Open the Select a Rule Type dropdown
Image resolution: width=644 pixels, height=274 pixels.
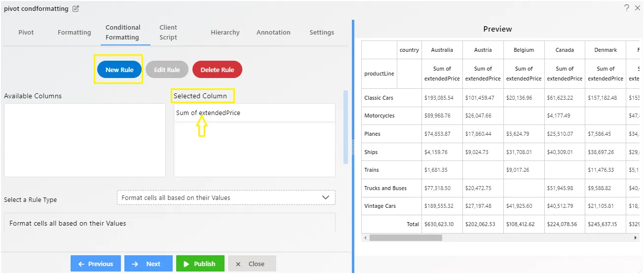(x=226, y=197)
